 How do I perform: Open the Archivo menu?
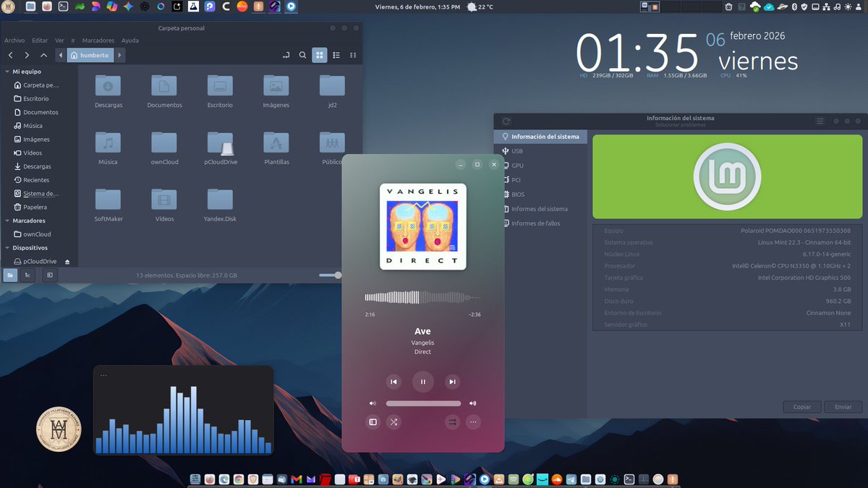coord(14,40)
